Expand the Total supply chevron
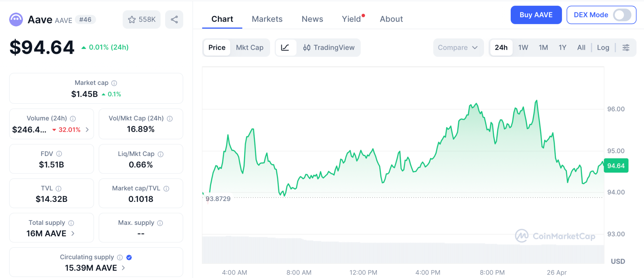Viewport: 644px width, 278px height. pos(73,233)
